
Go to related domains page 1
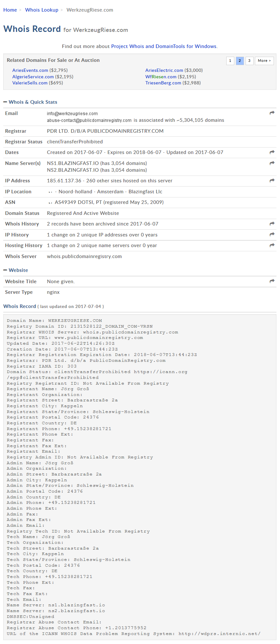230,61
